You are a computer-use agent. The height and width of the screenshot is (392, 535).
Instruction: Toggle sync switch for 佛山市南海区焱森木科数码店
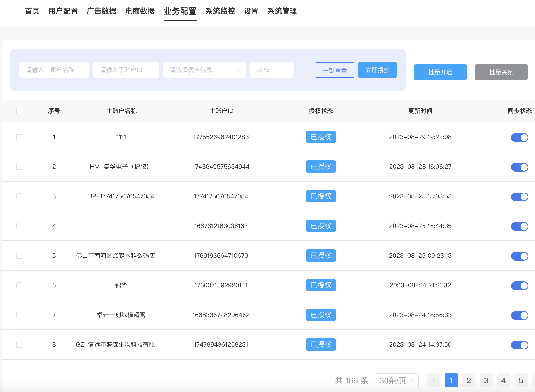(x=520, y=256)
